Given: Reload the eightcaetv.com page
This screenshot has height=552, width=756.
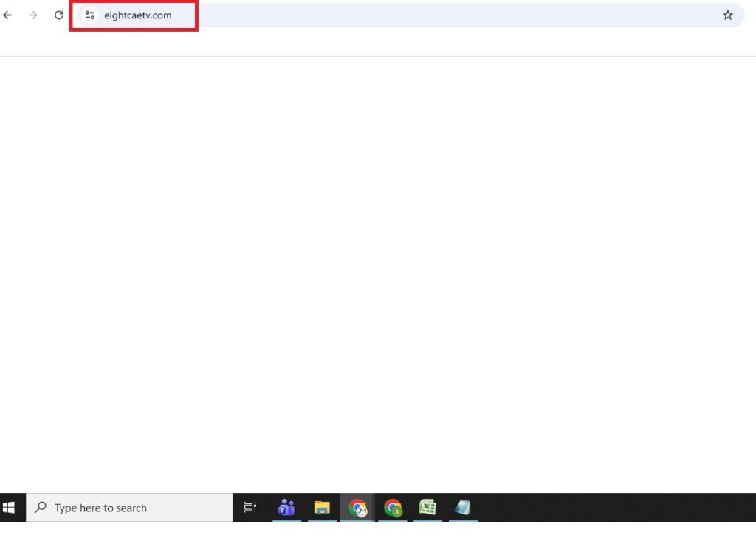Looking at the screenshot, I should pos(59,15).
